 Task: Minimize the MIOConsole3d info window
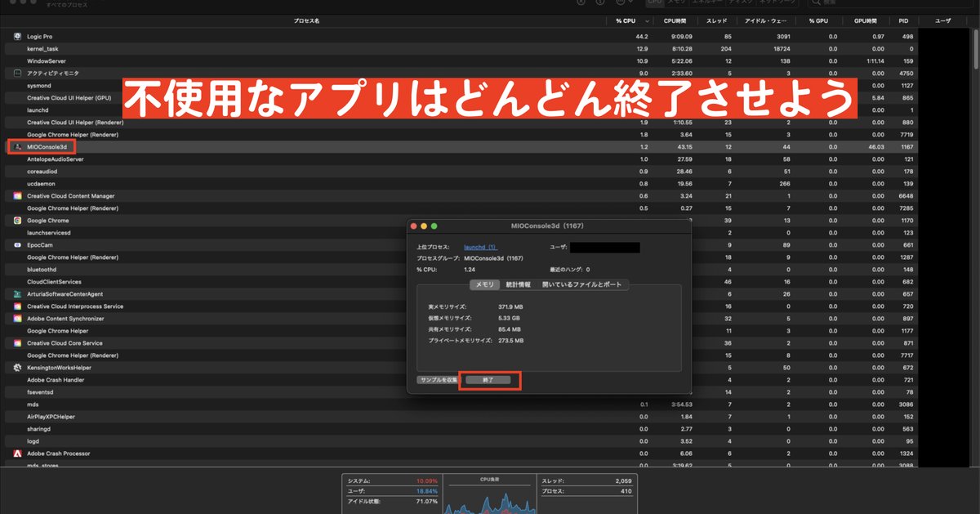pyautogui.click(x=424, y=226)
